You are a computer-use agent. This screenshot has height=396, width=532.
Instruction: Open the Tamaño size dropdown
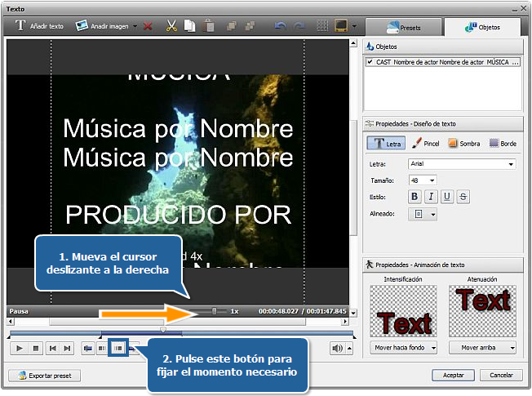[432, 180]
